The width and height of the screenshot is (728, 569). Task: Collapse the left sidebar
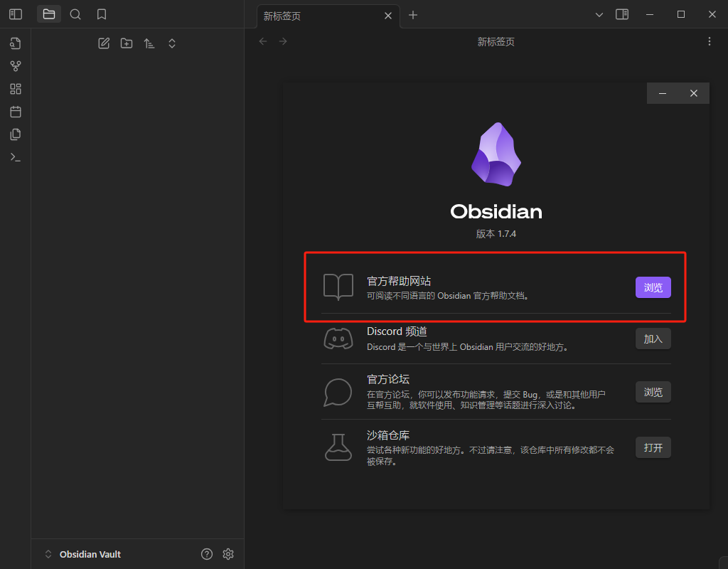pos(15,14)
